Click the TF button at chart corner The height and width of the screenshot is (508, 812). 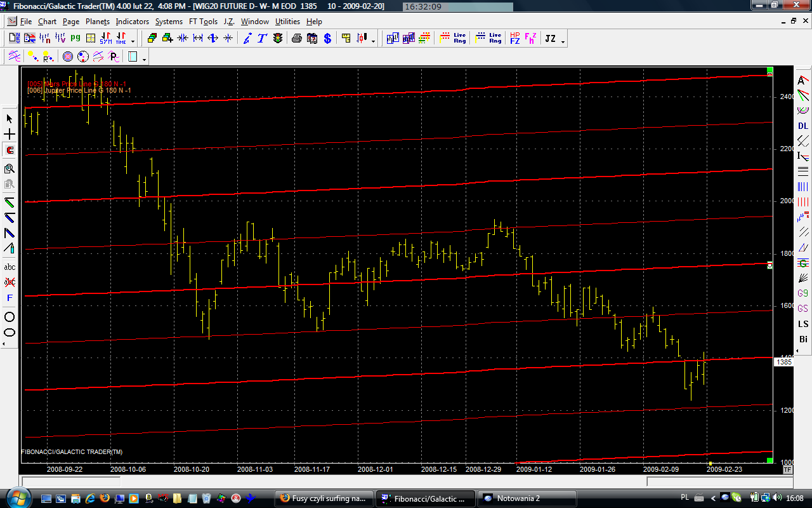click(787, 470)
